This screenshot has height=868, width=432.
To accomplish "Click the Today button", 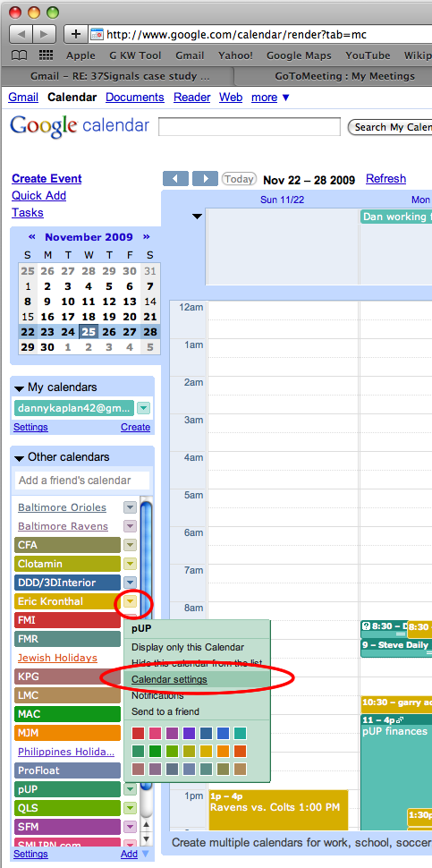I will [x=239, y=179].
